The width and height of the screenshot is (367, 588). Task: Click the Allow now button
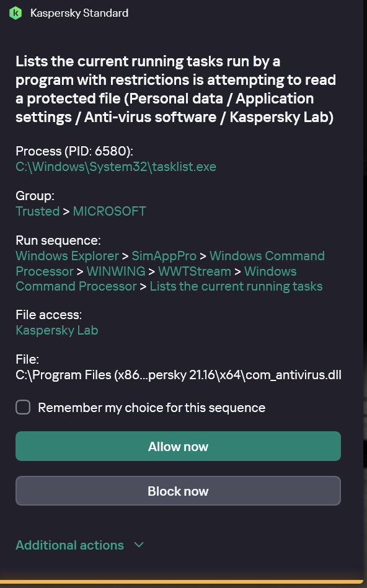tap(179, 446)
